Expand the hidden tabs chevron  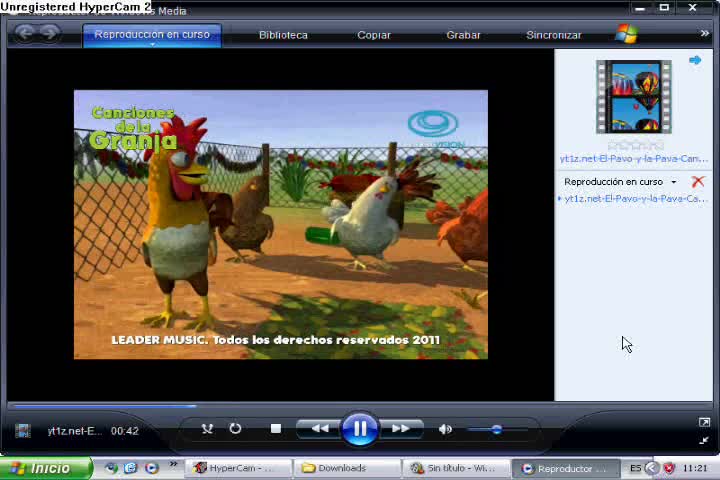tap(704, 33)
